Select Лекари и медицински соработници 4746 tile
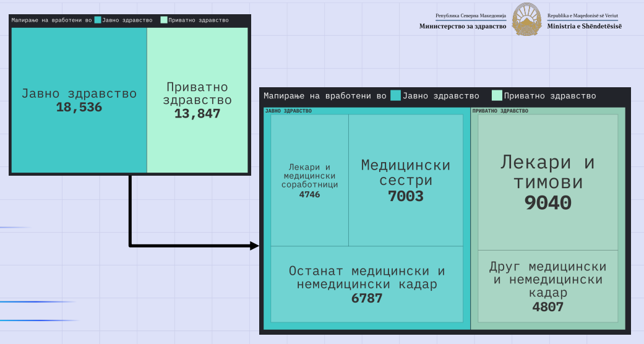The width and height of the screenshot is (644, 344). point(309,180)
